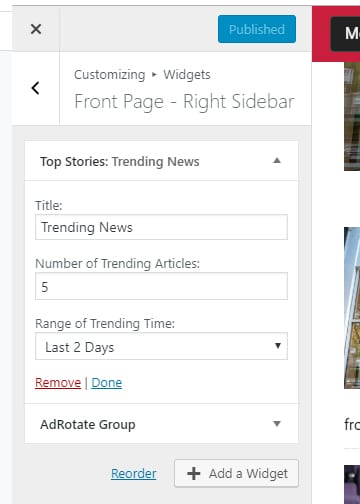Click the dark menu button in red header
The image size is (360, 504).
345,34
